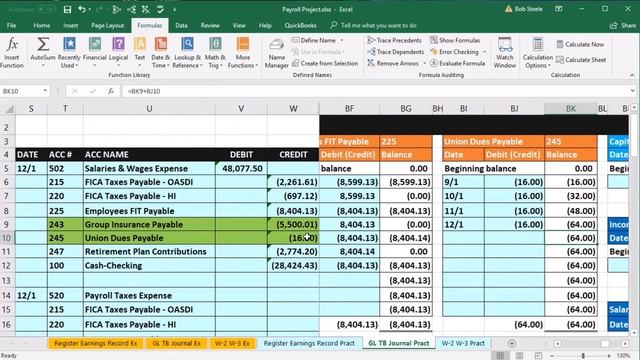Click the formula bar fx button
This screenshot has height=360, width=640.
pyautogui.click(x=111, y=91)
